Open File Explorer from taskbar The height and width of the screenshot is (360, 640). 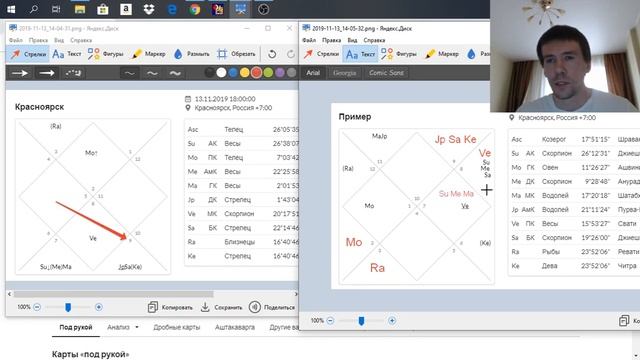[80, 9]
